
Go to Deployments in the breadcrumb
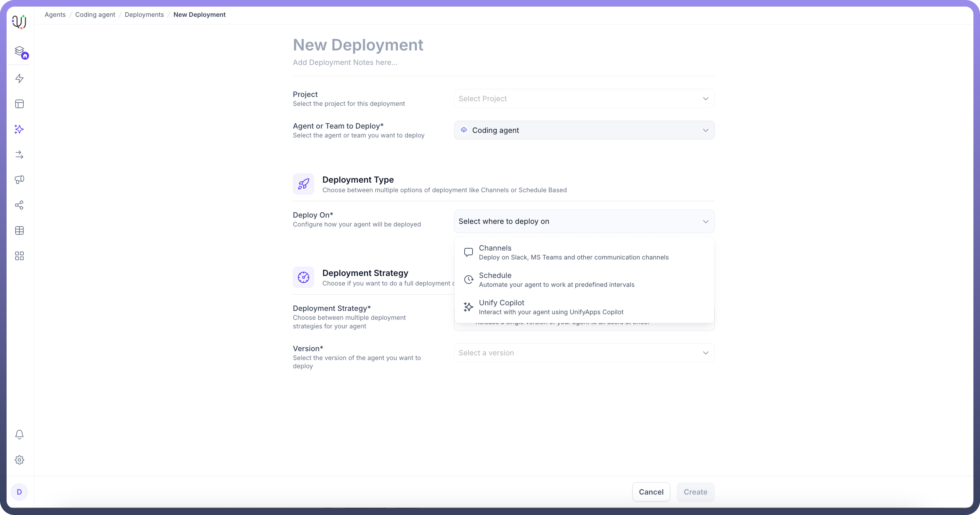pos(144,15)
